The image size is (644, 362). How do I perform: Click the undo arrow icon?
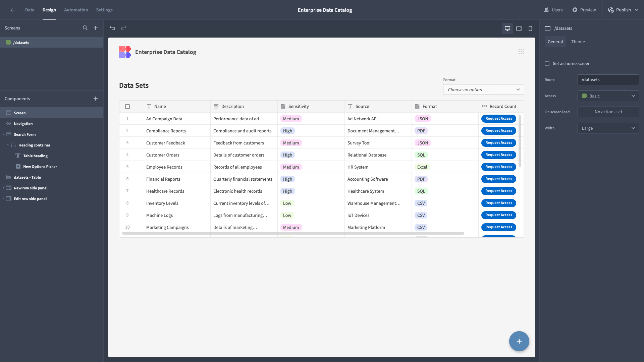pyautogui.click(x=112, y=28)
